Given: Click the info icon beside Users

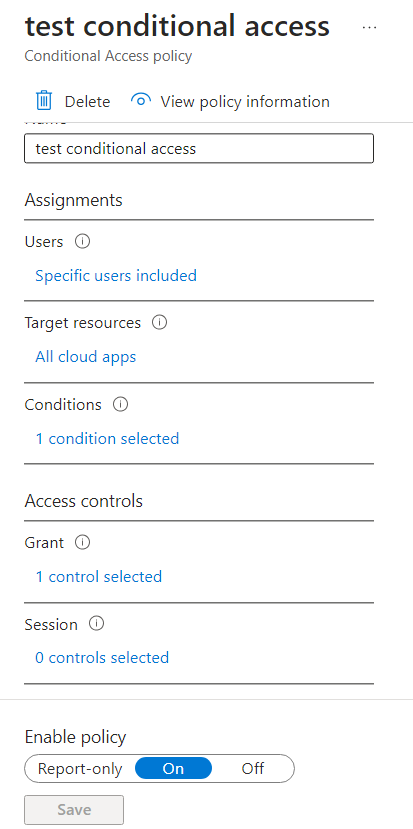Looking at the screenshot, I should click(82, 242).
